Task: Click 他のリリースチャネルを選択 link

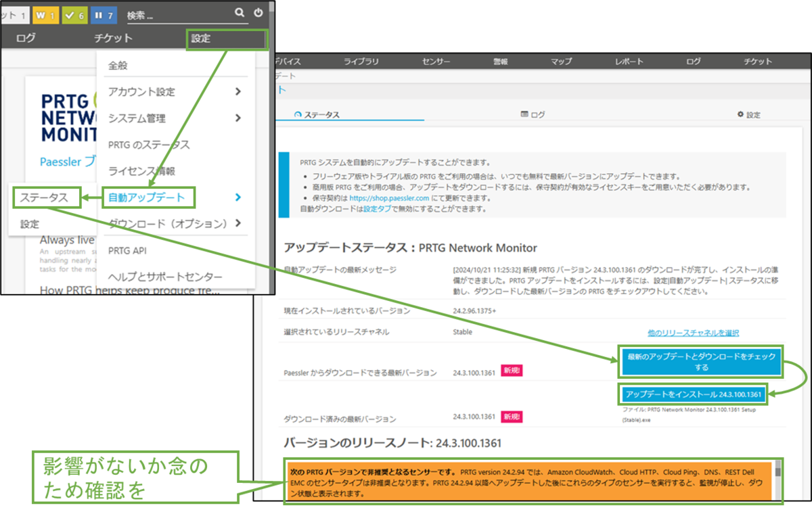Action: pos(692,333)
